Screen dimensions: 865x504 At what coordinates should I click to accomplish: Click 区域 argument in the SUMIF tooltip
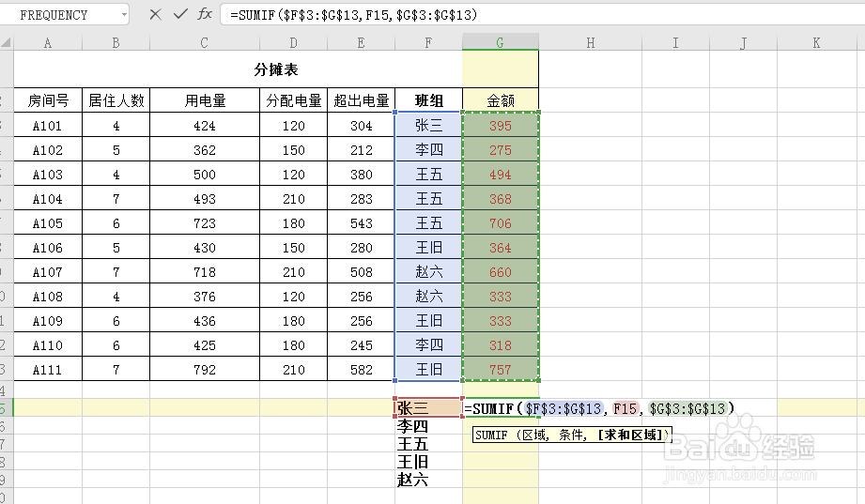click(x=534, y=435)
